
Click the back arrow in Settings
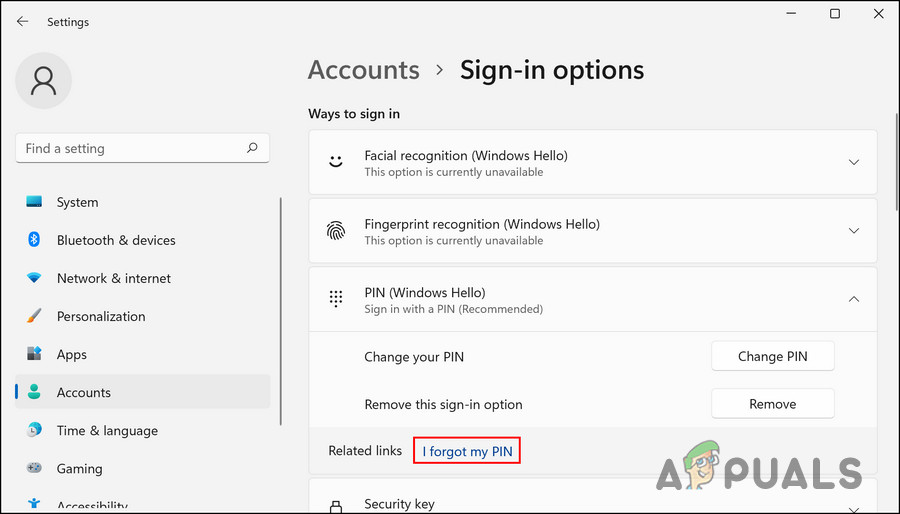pyautogui.click(x=22, y=22)
